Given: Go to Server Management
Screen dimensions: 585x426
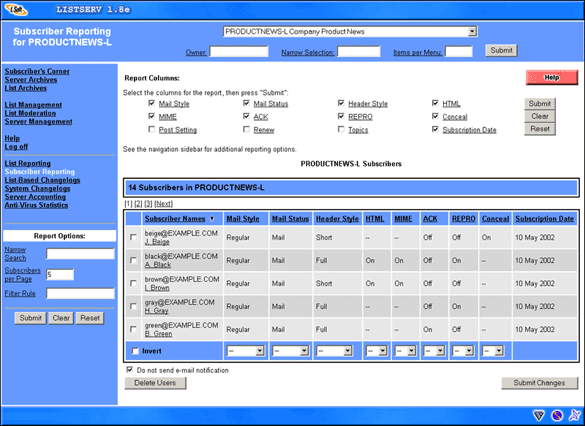Looking at the screenshot, I should [38, 122].
